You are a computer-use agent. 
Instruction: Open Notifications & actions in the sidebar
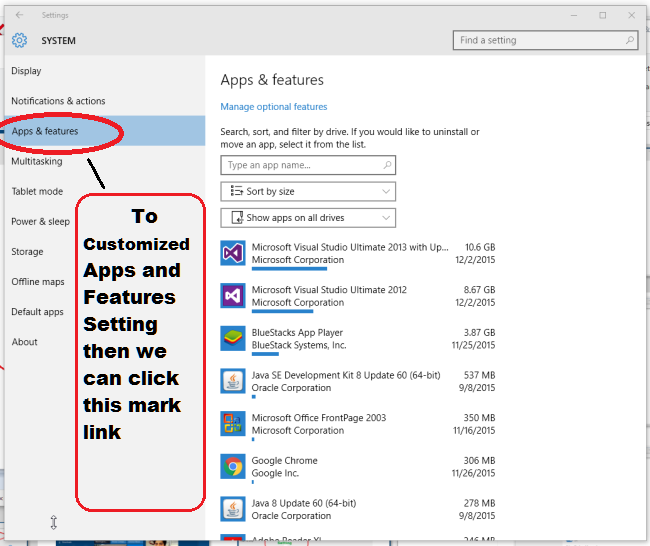click(x=58, y=101)
